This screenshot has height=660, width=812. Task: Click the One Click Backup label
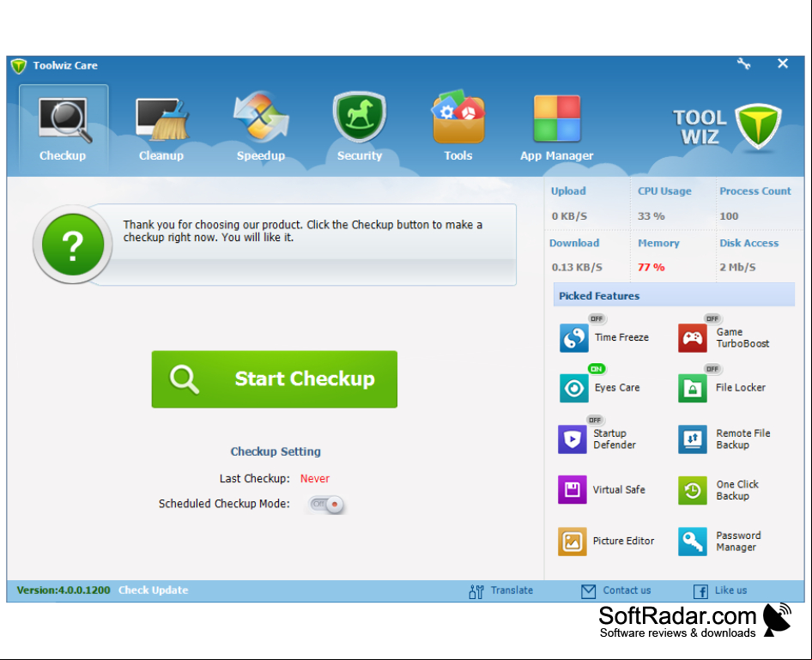pyautogui.click(x=737, y=490)
